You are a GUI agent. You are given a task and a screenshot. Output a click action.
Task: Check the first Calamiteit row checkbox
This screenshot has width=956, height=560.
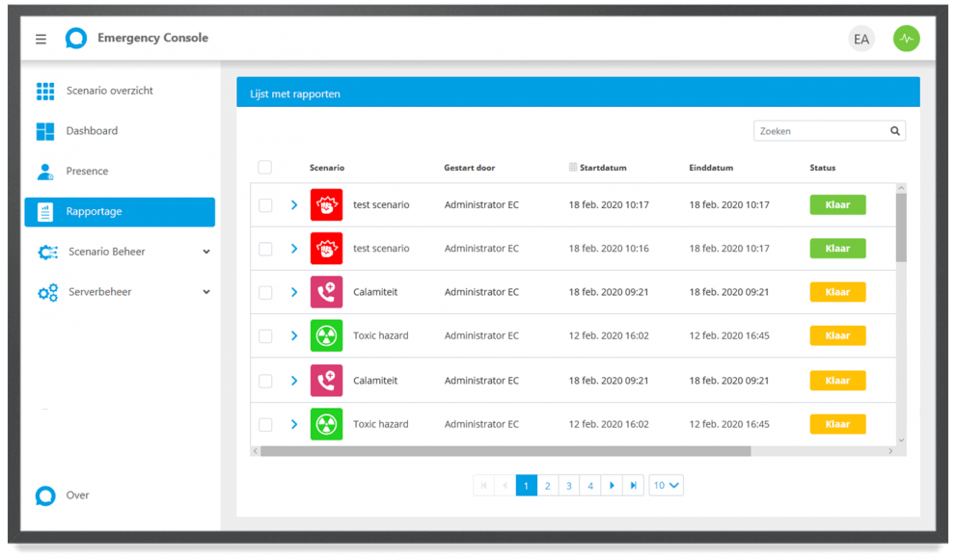(265, 292)
